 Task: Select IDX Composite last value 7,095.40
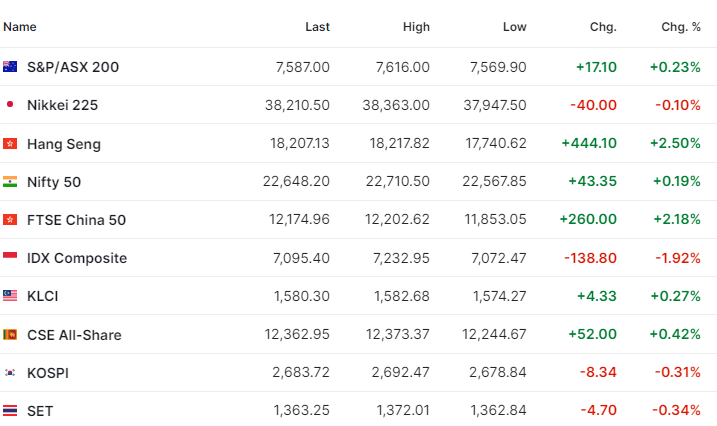click(301, 258)
